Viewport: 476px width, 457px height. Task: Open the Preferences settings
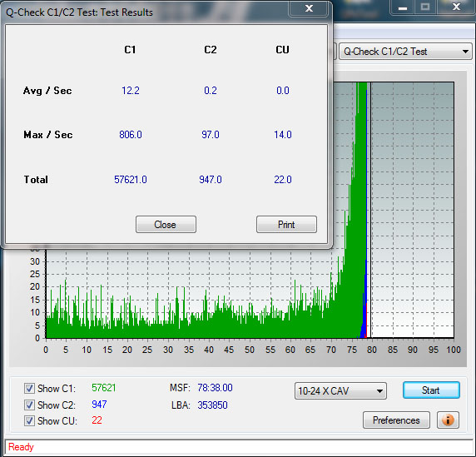click(396, 420)
